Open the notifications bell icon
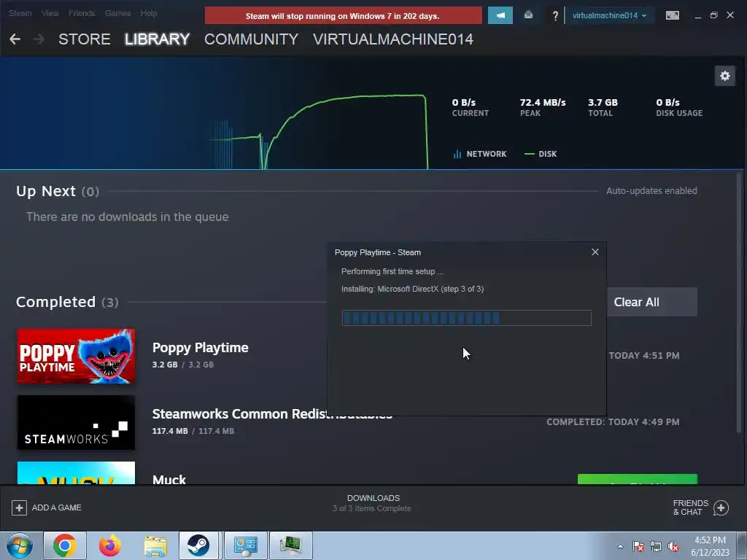 tap(528, 15)
